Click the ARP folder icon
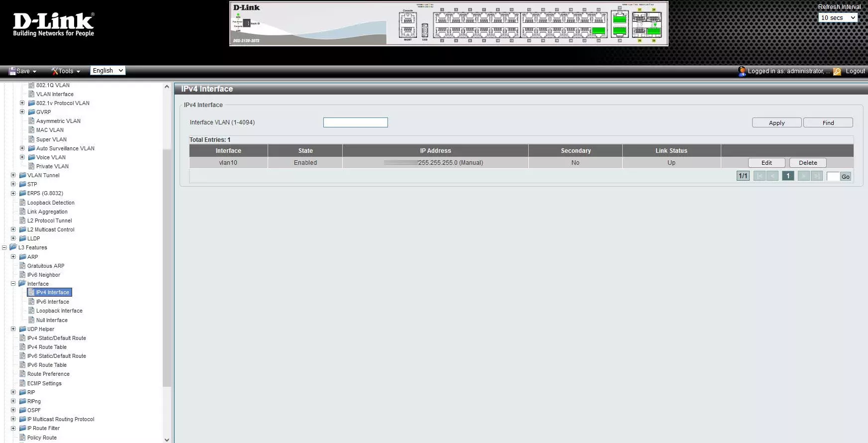This screenshot has width=868, height=443. click(x=22, y=257)
